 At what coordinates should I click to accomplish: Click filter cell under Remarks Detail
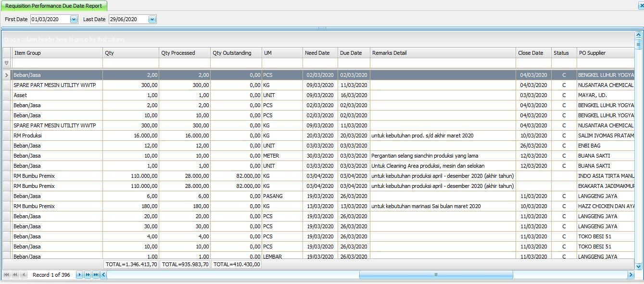coord(443,63)
